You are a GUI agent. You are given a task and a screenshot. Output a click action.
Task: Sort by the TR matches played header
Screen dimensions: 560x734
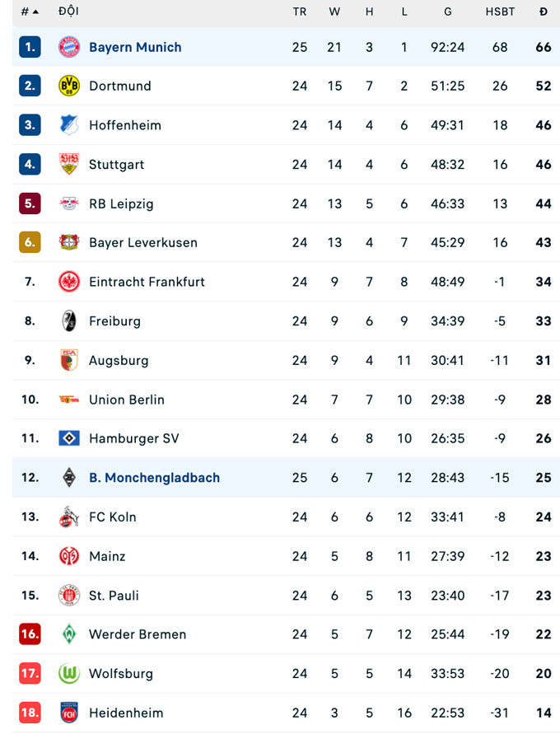pyautogui.click(x=300, y=12)
